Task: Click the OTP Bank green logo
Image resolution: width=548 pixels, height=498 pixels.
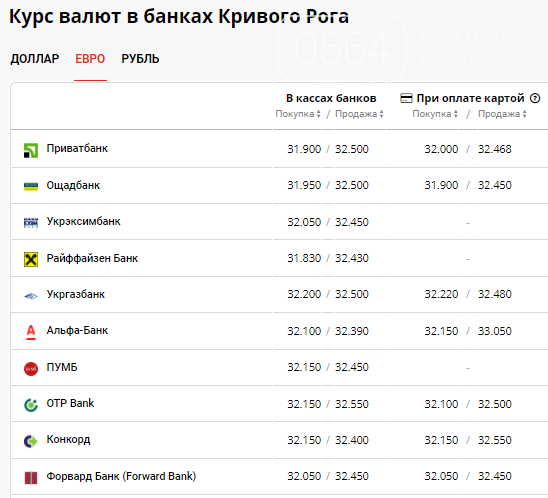Action: pyautogui.click(x=31, y=405)
